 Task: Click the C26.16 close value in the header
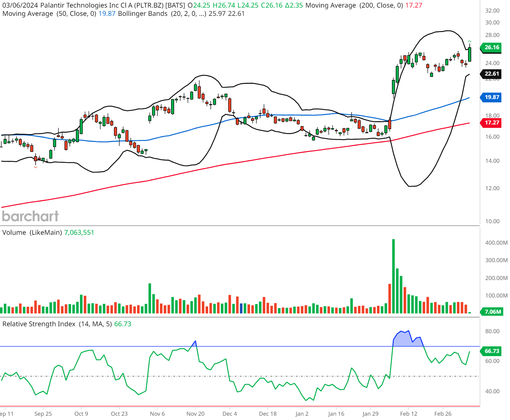[272, 5]
